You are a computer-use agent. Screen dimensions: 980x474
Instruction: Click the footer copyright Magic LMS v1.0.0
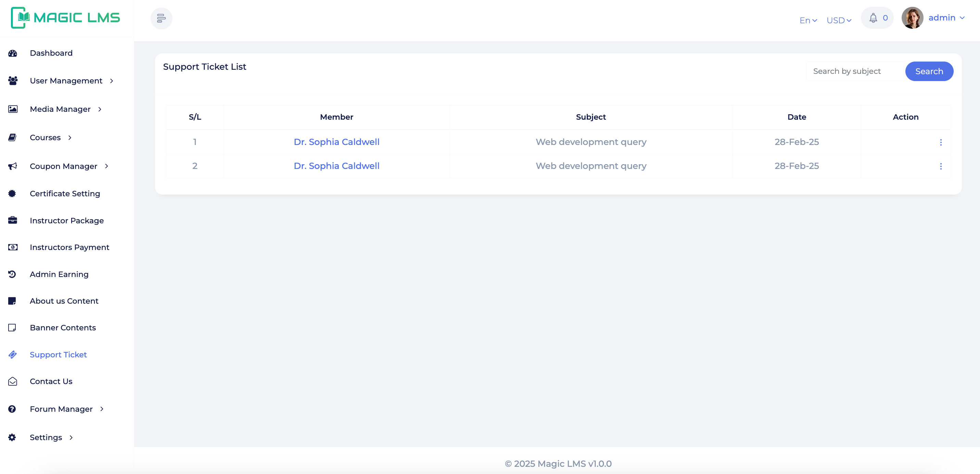click(x=558, y=464)
